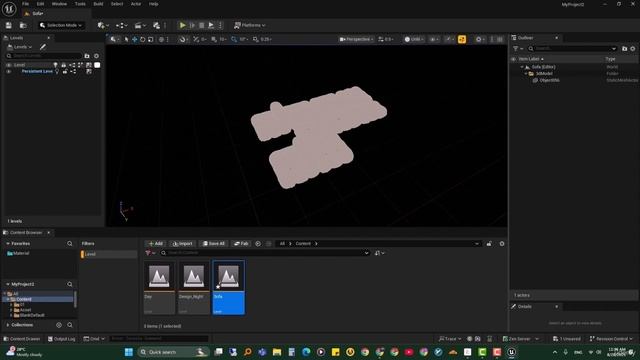Open Windows Start menu on taskbar

tap(129, 352)
